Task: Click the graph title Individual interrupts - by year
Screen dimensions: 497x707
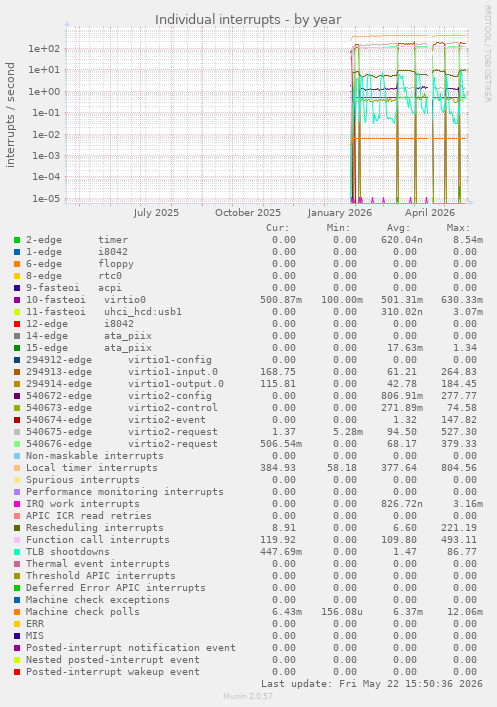Action: point(248,20)
